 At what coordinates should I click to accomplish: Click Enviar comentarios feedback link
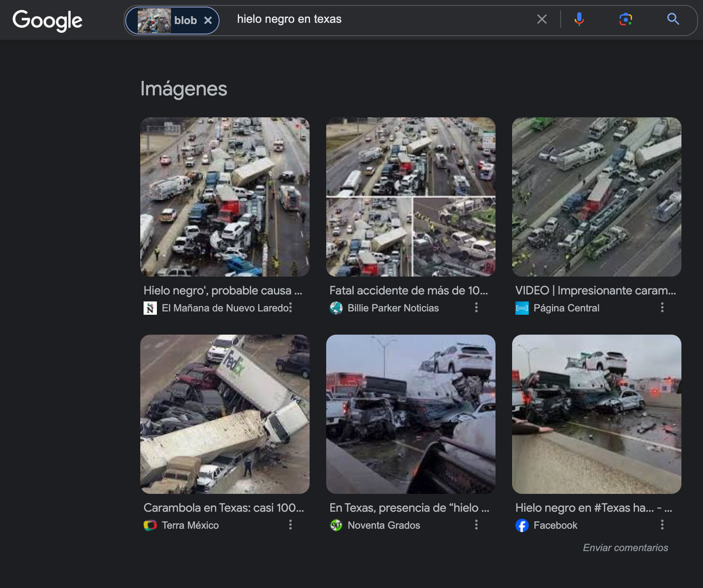625,547
